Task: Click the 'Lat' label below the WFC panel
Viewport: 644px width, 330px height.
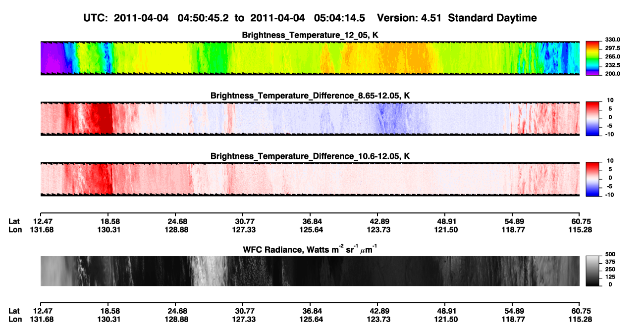Action: (x=14, y=311)
